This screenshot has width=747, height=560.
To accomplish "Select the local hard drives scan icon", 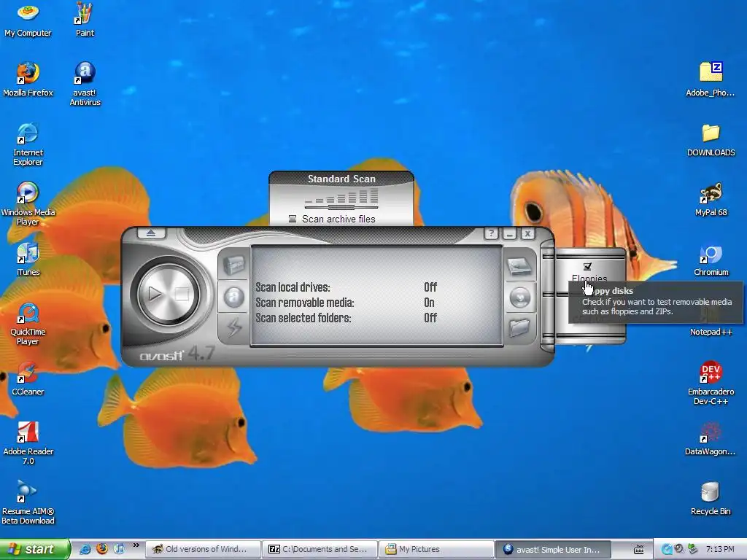I will (519, 266).
